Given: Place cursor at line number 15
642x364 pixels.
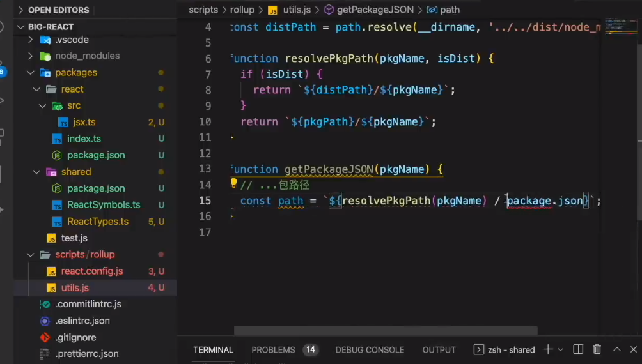Looking at the screenshot, I should tap(205, 201).
